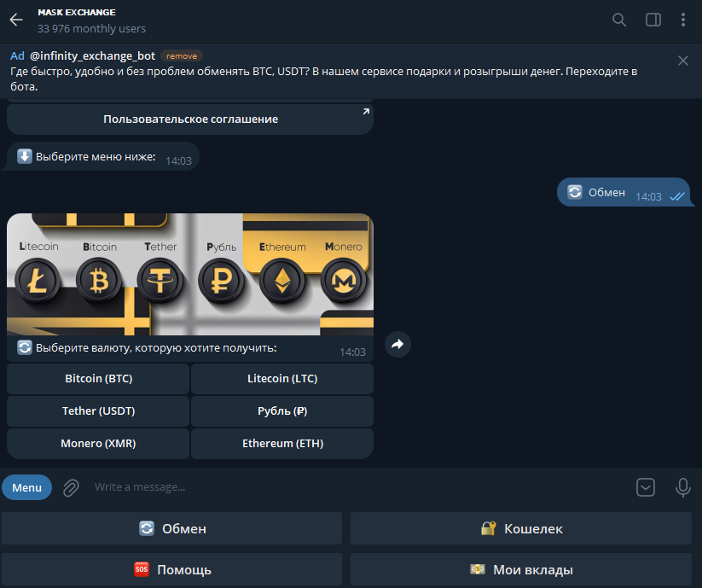Choose Bitcoin (BTC) as currency
Screen dimensions: 702x588
(x=98, y=379)
